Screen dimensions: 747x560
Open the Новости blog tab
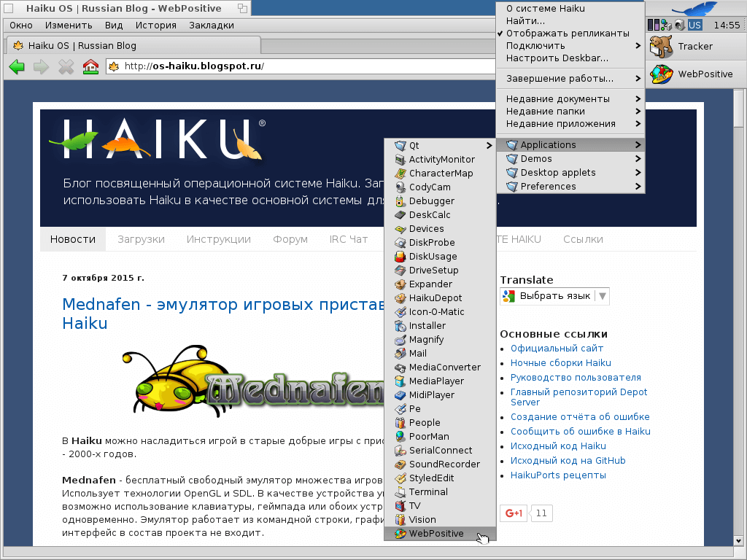[x=73, y=239]
